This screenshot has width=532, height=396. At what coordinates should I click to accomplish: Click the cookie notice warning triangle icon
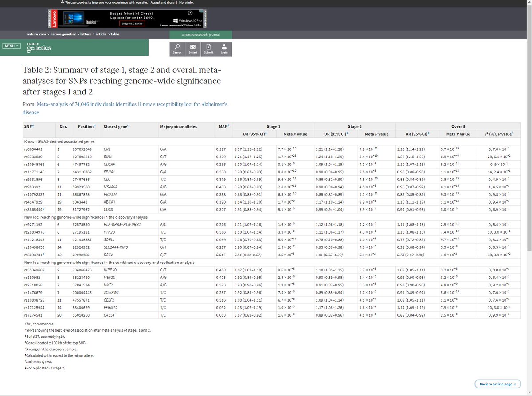click(x=62, y=2)
